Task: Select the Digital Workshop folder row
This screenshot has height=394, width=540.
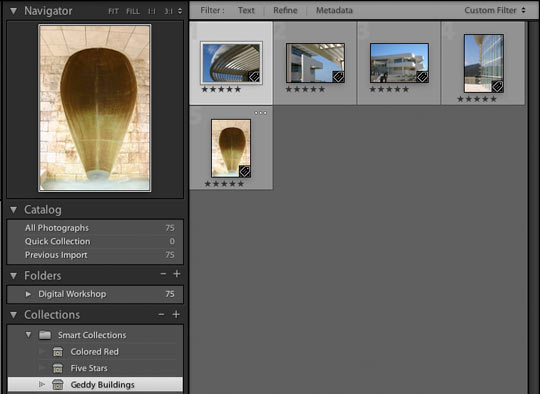Action: (x=95, y=294)
